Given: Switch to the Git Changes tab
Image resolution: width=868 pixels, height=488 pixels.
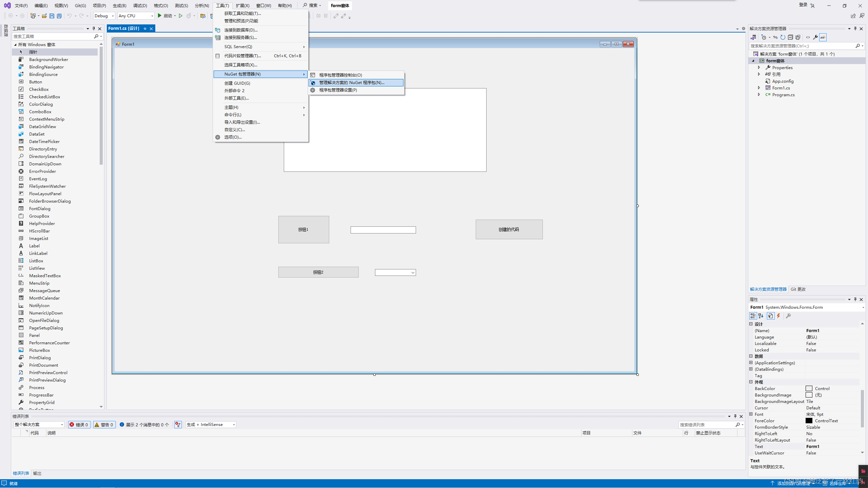Looking at the screenshot, I should coord(798,289).
